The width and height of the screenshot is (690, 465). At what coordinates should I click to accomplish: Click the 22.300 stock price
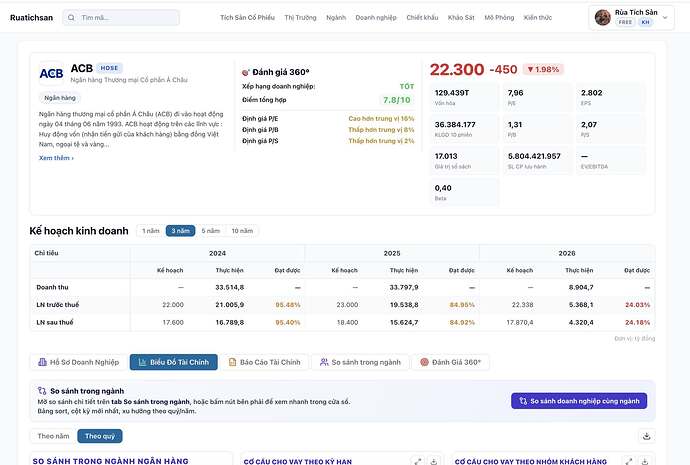(x=457, y=70)
